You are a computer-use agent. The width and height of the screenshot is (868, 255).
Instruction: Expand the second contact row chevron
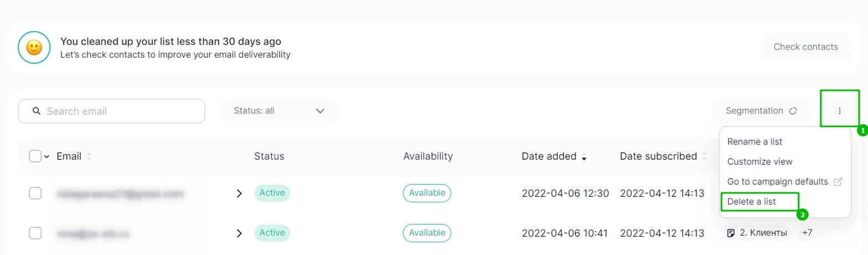[x=239, y=233]
